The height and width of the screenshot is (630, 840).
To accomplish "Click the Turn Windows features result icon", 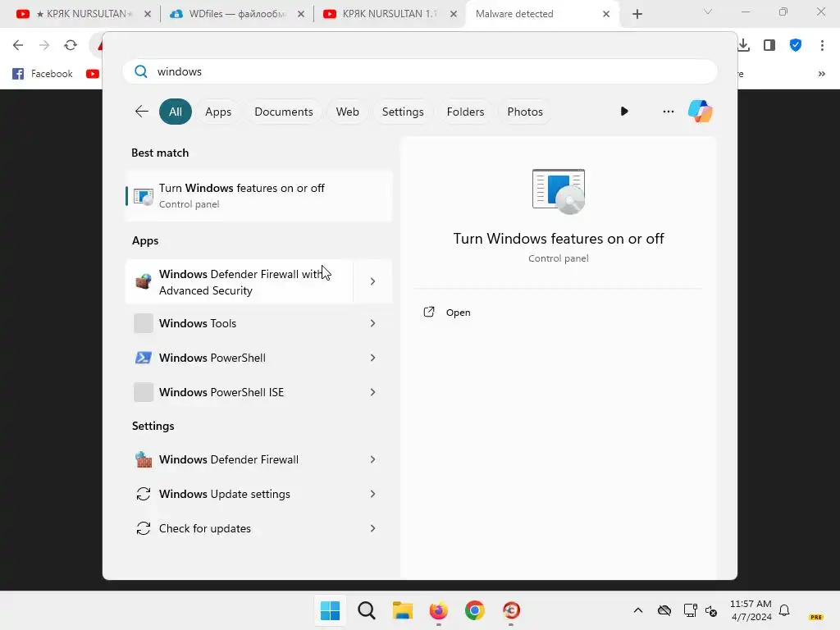I will click(x=144, y=196).
